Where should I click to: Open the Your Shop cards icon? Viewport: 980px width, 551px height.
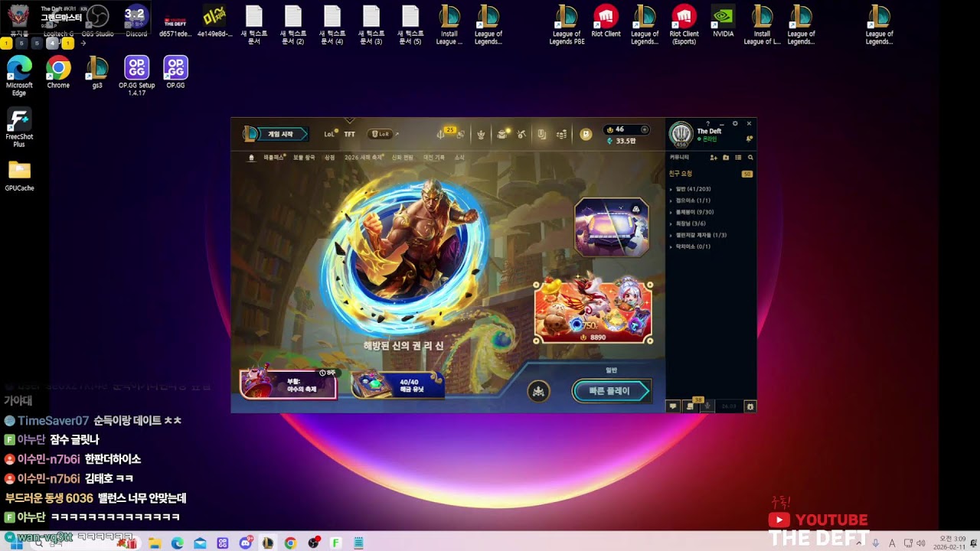click(542, 134)
